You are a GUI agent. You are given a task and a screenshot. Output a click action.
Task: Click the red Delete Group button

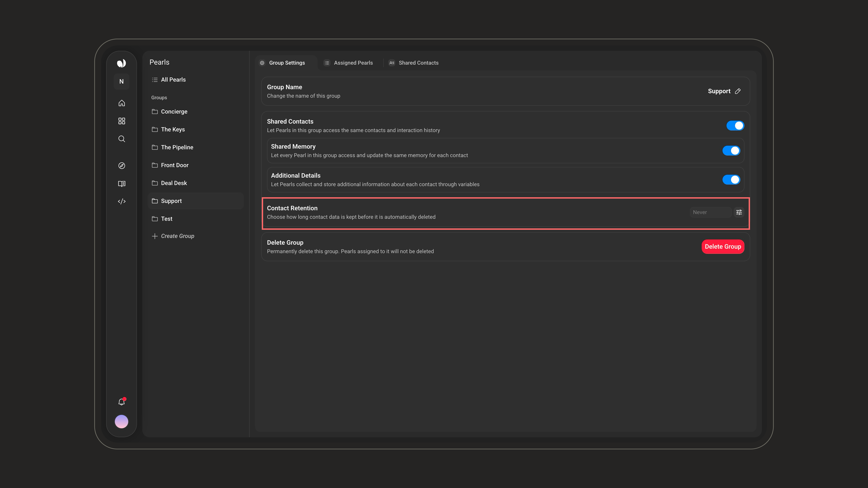point(723,247)
